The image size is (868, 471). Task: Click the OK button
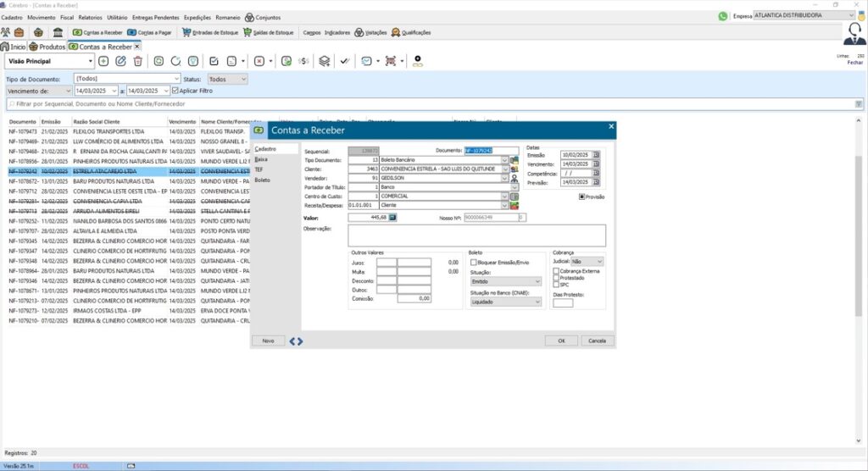pos(561,341)
